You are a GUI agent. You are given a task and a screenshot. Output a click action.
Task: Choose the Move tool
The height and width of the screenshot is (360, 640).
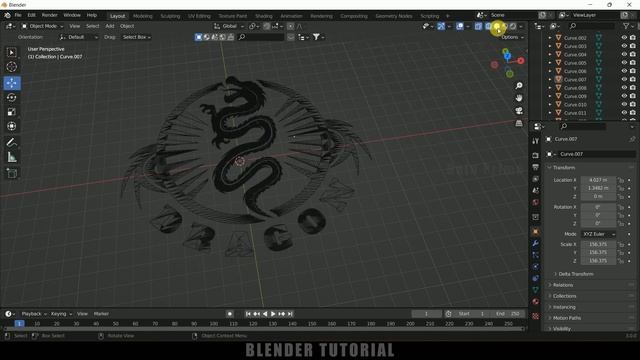point(12,83)
